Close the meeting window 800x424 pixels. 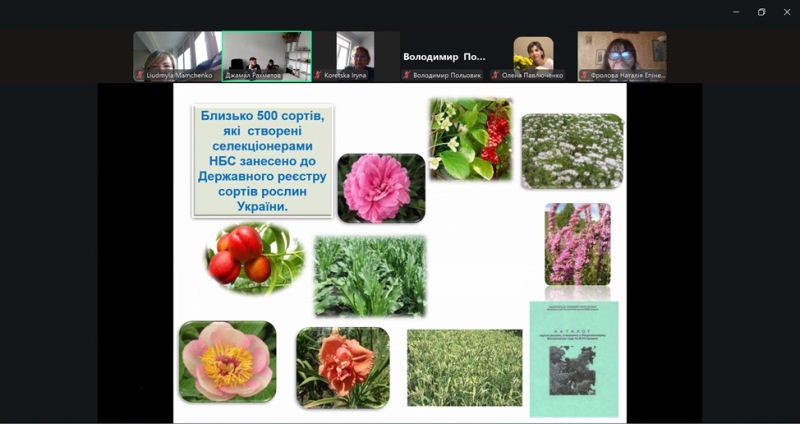pyautogui.click(x=787, y=12)
